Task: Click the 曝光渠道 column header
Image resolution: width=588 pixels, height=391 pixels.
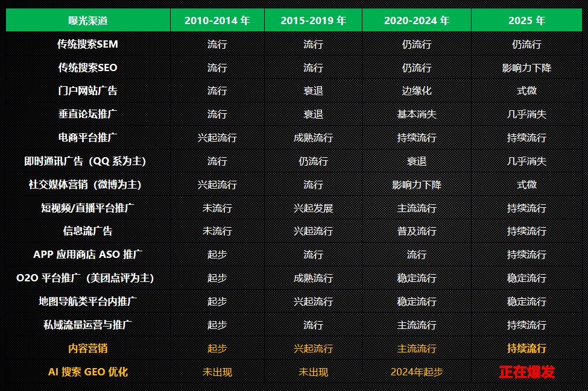Action: click(87, 20)
